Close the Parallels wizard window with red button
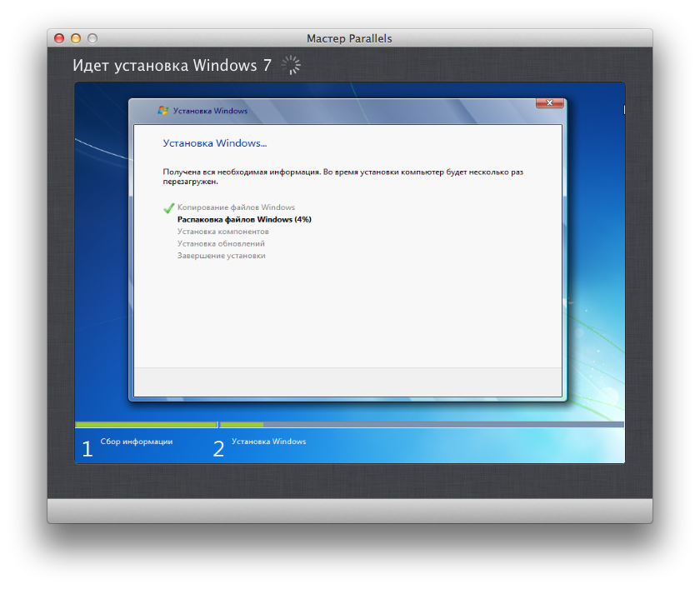This screenshot has width=700, height=589. (59, 38)
